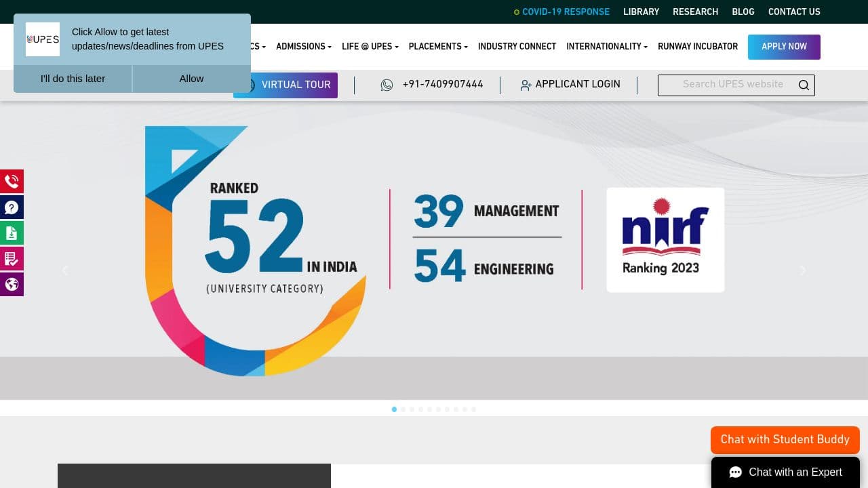Click the brochure download icon on the left
The image size is (868, 488).
pyautogui.click(x=12, y=232)
